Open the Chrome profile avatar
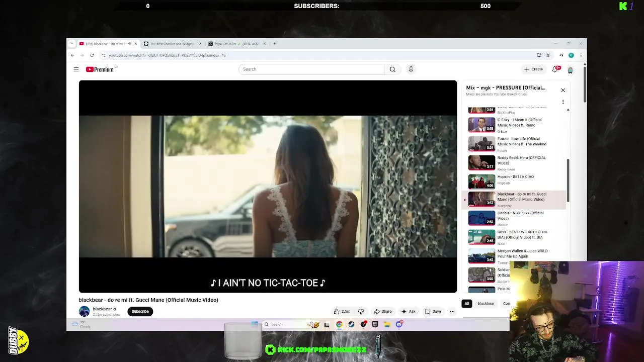 coord(571,55)
